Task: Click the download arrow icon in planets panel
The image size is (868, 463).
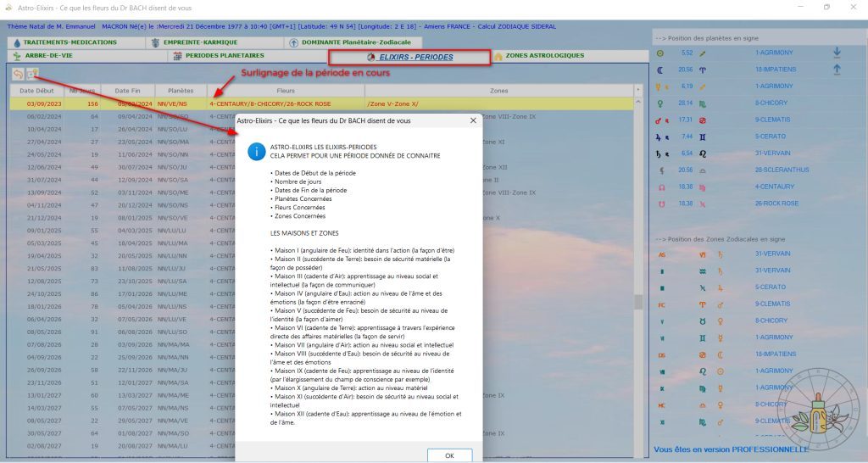Action: 837,53
